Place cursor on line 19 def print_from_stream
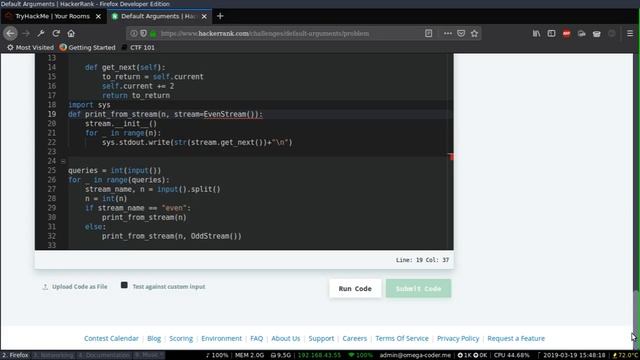 (165, 114)
